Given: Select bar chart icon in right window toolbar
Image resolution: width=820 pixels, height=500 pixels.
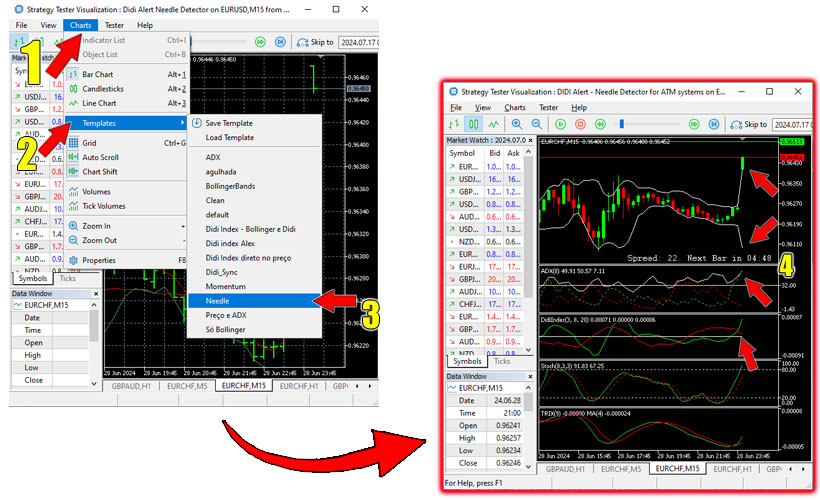Looking at the screenshot, I should click(x=453, y=124).
